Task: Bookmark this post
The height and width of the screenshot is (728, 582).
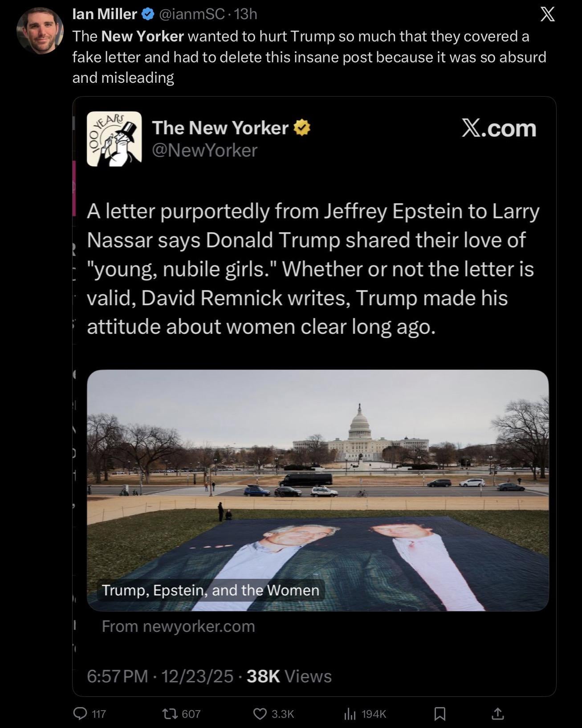Action: click(440, 714)
